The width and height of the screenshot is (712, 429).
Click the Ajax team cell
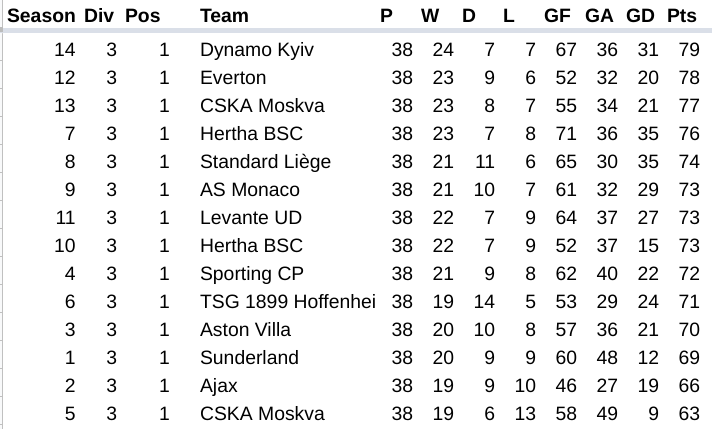[219, 386]
